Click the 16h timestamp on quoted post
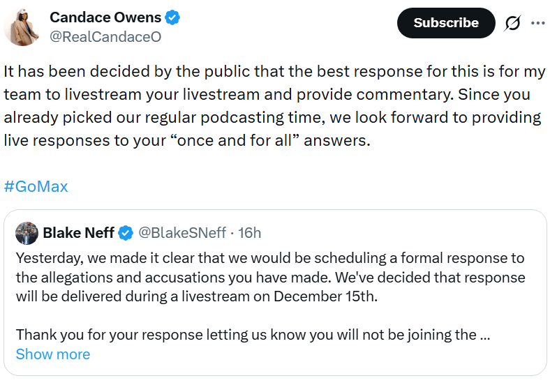Screen dimensions: 557x392 pyautogui.click(x=249, y=233)
